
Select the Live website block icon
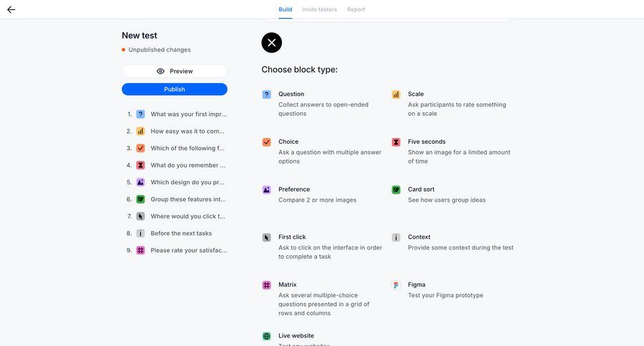tap(266, 336)
